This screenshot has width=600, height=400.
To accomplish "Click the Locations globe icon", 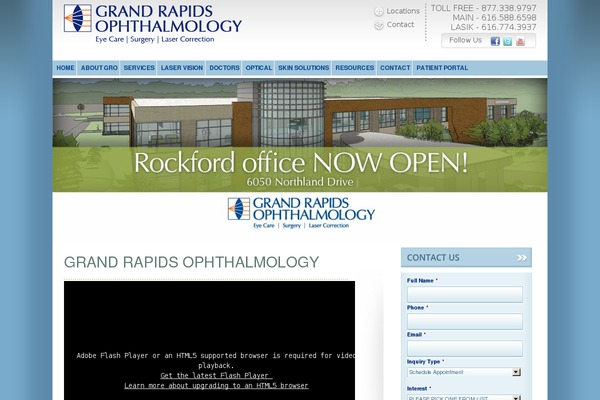I will click(378, 12).
